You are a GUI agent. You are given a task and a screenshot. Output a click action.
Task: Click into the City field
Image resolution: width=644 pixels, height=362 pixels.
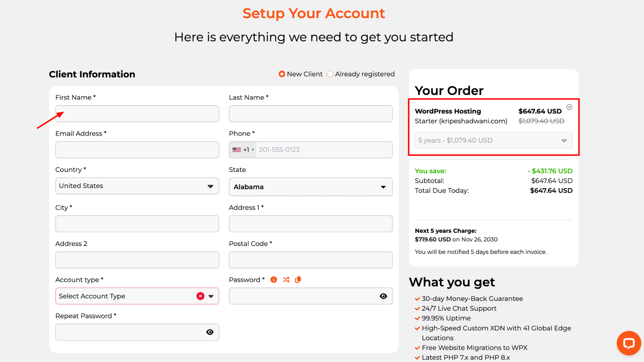tap(137, 224)
